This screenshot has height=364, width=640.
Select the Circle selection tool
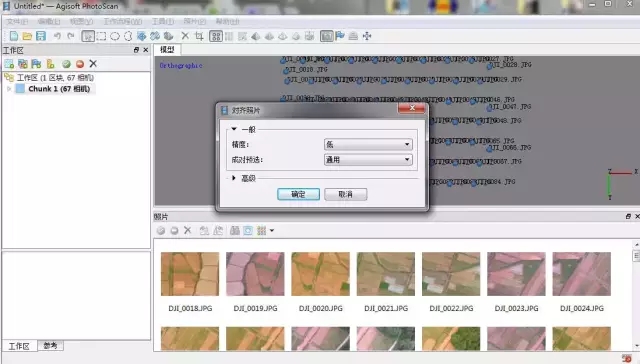pos(115,36)
